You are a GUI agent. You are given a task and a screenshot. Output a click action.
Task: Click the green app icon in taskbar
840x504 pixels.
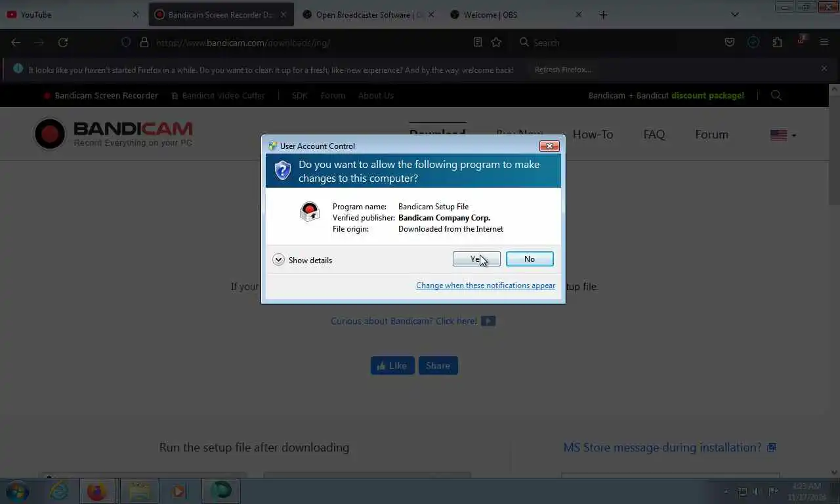pyautogui.click(x=221, y=491)
